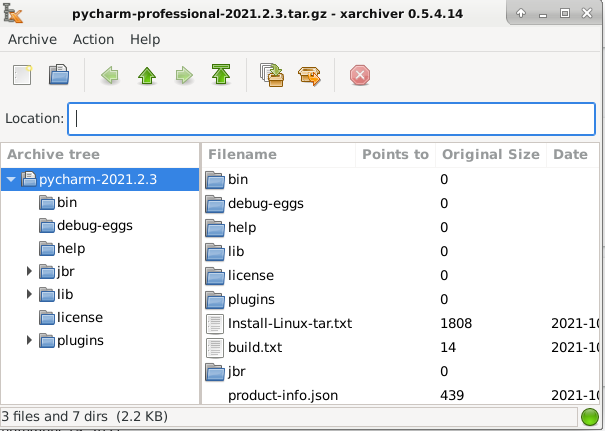Screen dimensions: 605x431
Task: Select Install-Linux-tar.txt in the file list
Action: click(401, 323)
